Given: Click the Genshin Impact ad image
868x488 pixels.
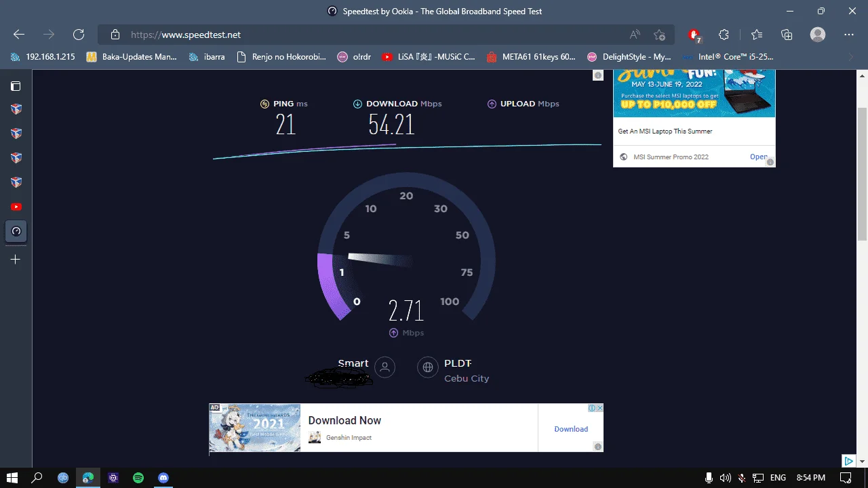Looking at the screenshot, I should pyautogui.click(x=255, y=428).
